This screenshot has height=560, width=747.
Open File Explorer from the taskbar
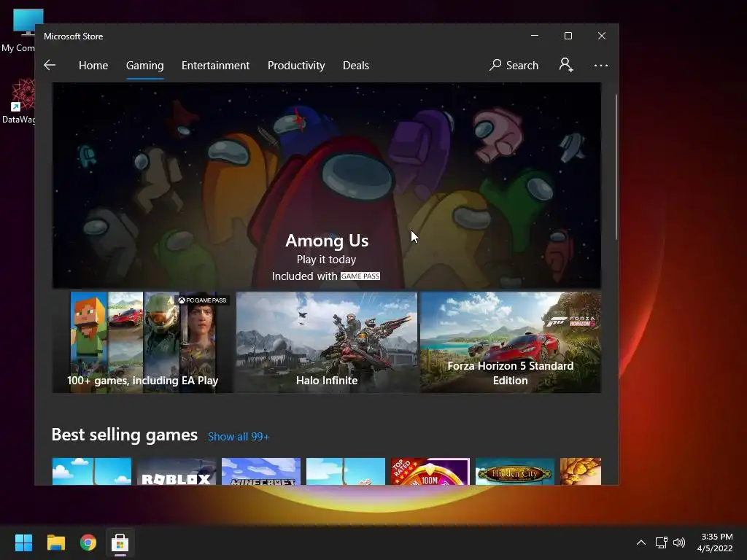[x=55, y=542]
